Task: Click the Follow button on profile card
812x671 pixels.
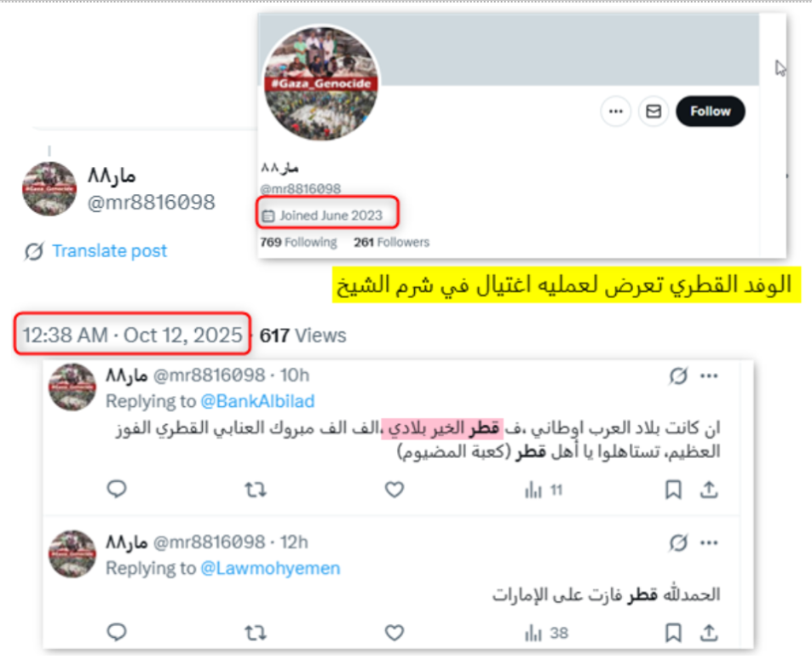Action: coord(710,112)
